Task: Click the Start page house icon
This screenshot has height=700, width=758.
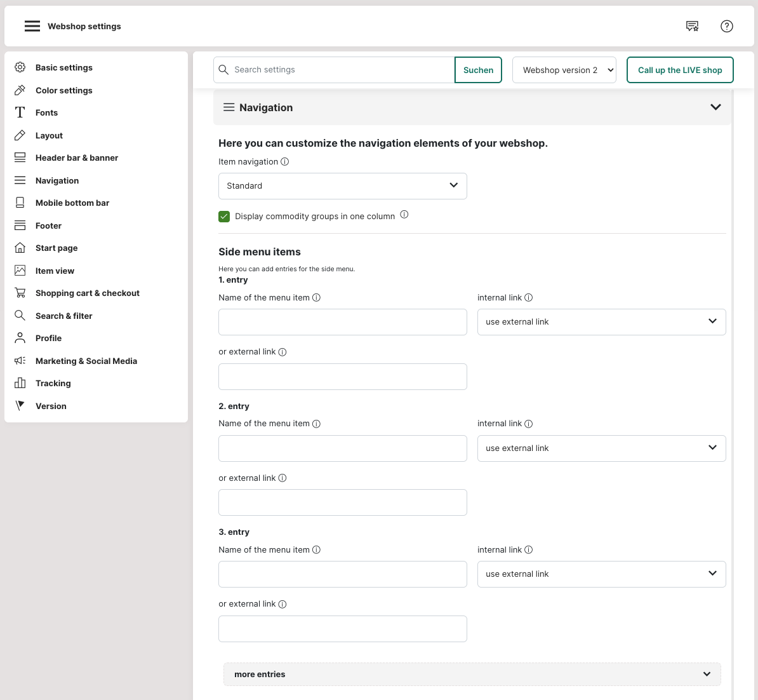Action: (x=20, y=248)
